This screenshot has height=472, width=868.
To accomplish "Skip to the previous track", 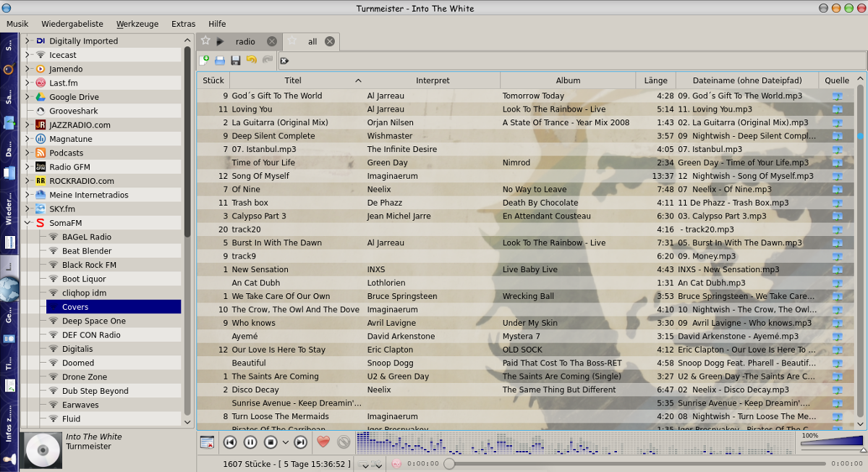I will coord(230,442).
